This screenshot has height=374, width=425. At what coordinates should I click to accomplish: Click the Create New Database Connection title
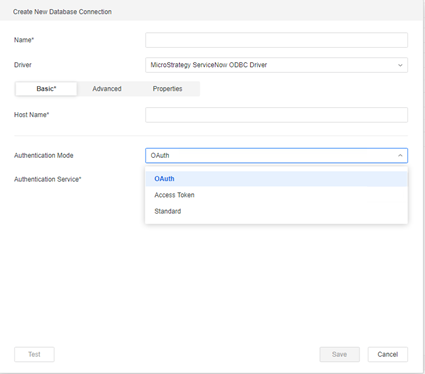[62, 12]
